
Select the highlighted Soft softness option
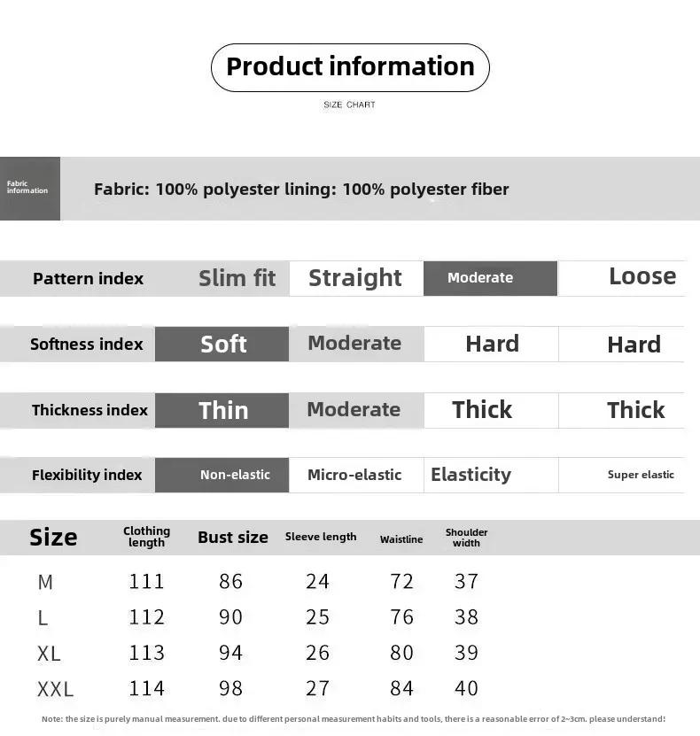(222, 344)
